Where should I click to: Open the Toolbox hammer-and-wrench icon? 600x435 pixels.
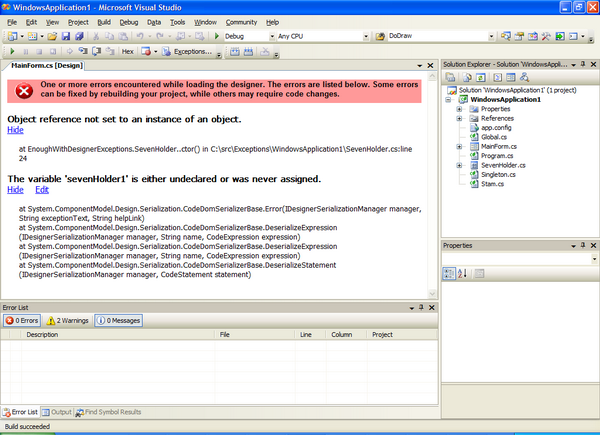[x=546, y=36]
